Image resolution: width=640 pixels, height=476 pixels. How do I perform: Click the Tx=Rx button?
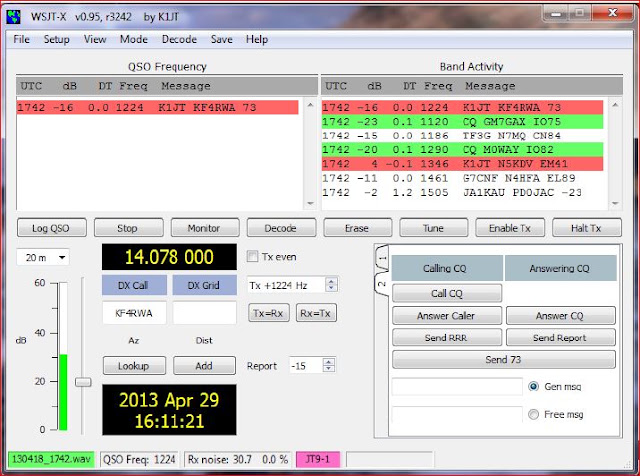pos(269,313)
